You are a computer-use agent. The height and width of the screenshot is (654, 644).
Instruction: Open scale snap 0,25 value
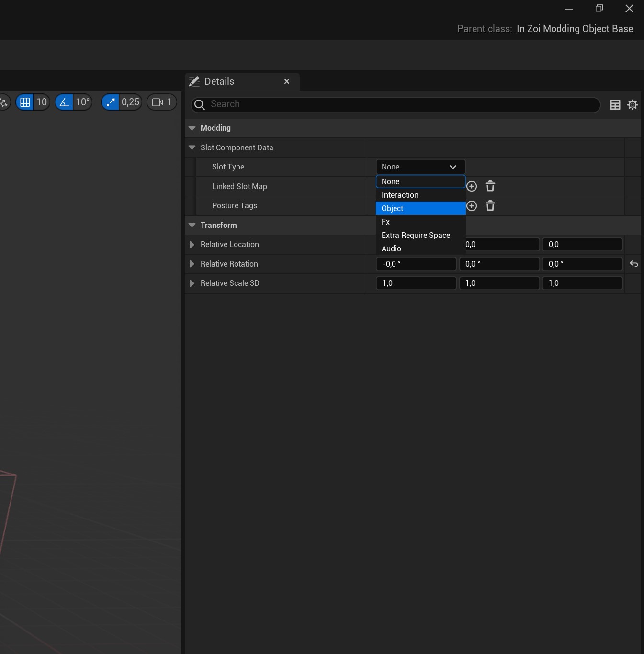(x=130, y=102)
